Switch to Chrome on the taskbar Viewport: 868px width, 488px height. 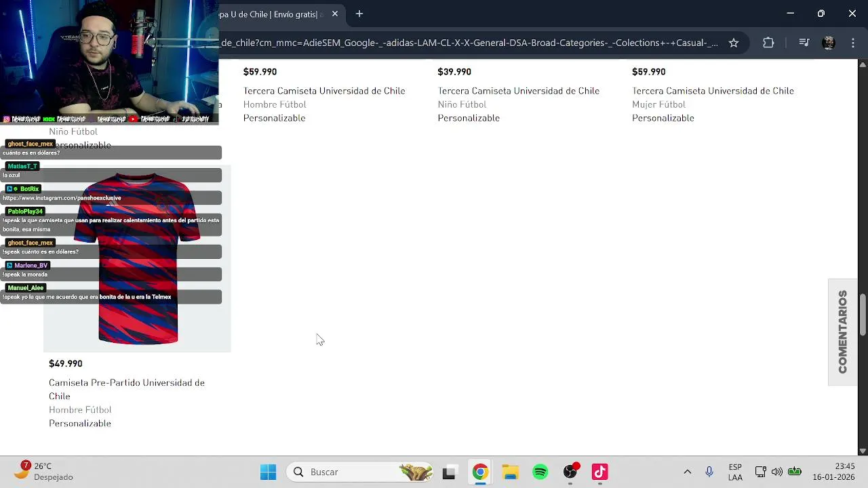pyautogui.click(x=480, y=472)
